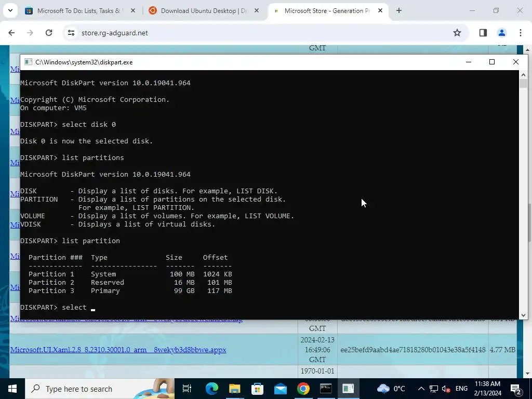Click the hash cell ee25befd9aabd4ae...
Viewport: 532px width, 399px height.
point(413,350)
